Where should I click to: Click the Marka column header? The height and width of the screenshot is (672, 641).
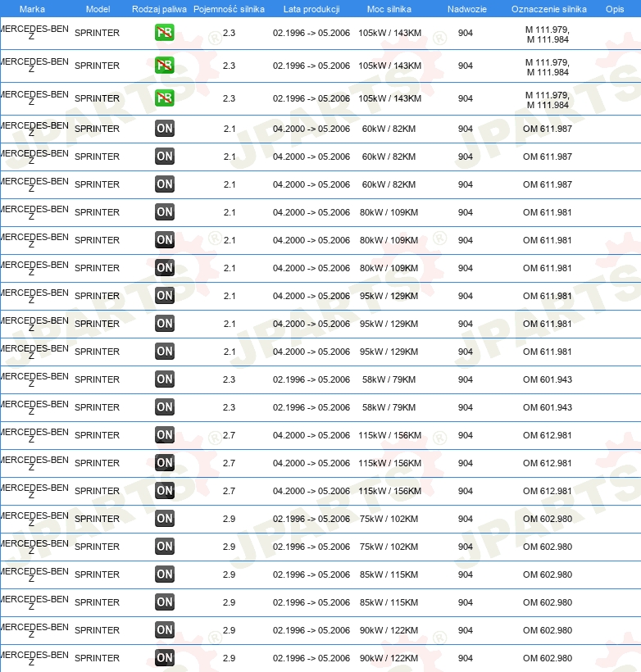tap(32, 9)
